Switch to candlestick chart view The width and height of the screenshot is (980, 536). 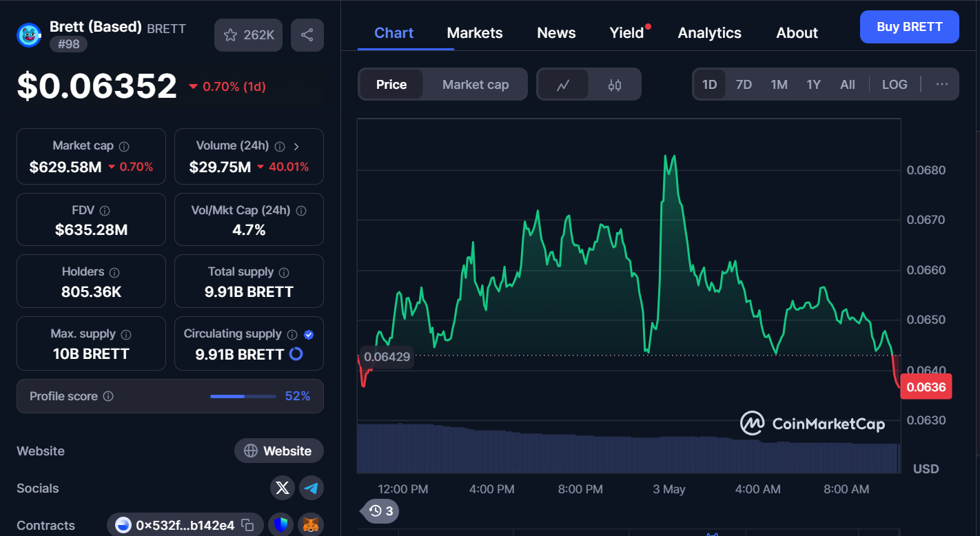pos(615,85)
